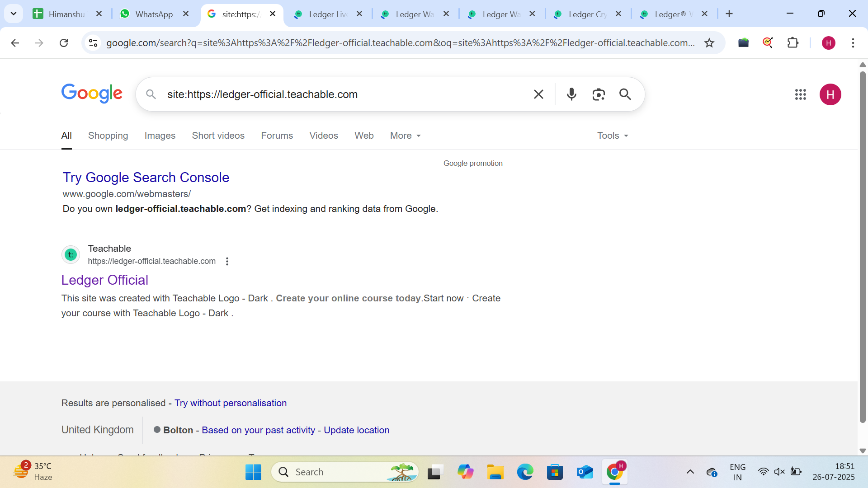The height and width of the screenshot is (488, 868).
Task: Open the tab search dropdown arrow
Action: click(14, 14)
